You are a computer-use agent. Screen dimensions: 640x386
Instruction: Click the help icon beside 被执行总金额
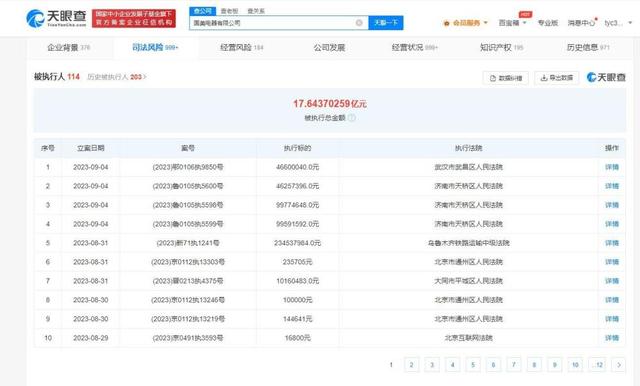click(351, 118)
